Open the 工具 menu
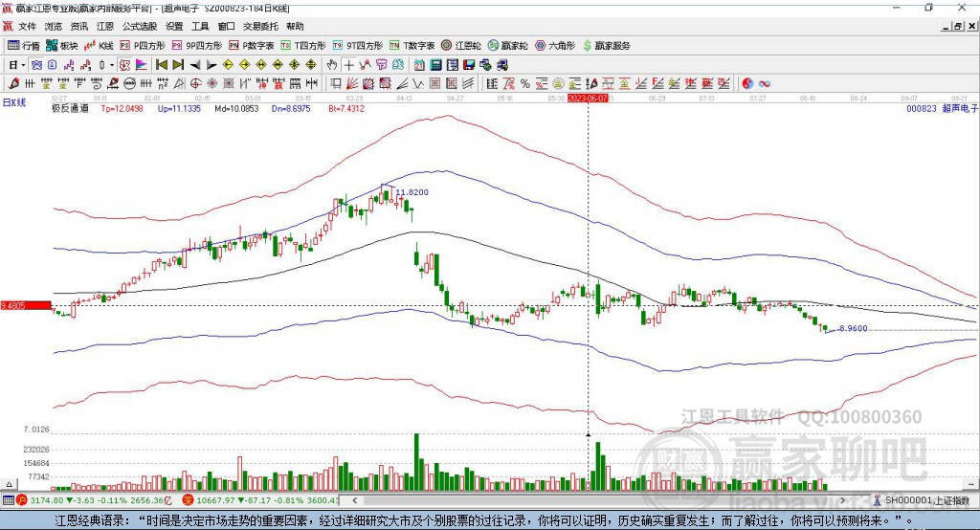This screenshot has height=530, width=980. [x=200, y=26]
